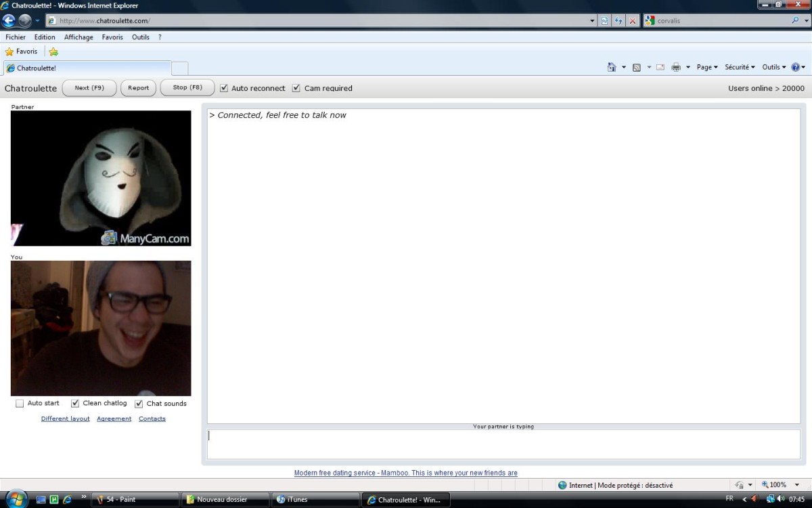This screenshot has height=508, width=812.
Task: Go to the home page icon
Action: pos(612,67)
